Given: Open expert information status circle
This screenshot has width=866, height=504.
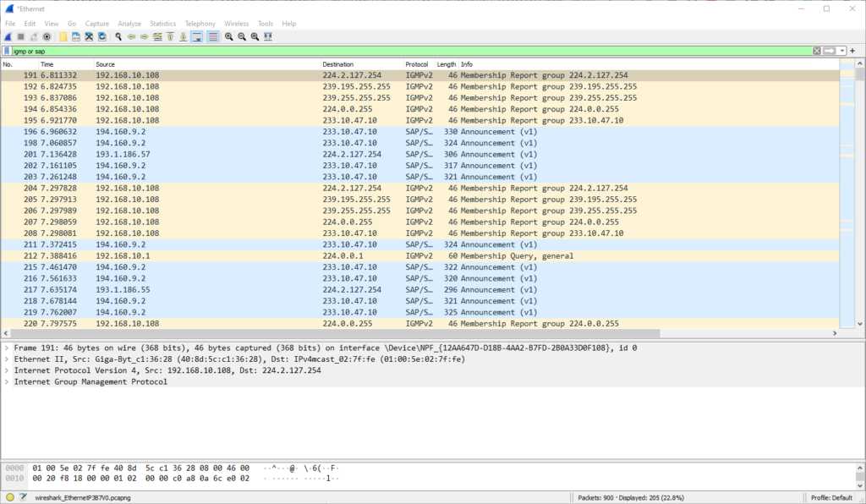Looking at the screenshot, I should click(10, 497).
